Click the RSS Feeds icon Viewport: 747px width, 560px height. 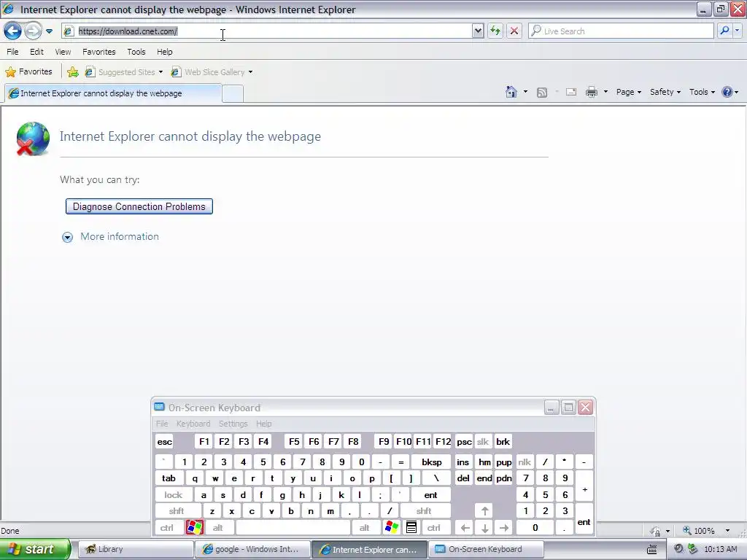tap(542, 93)
